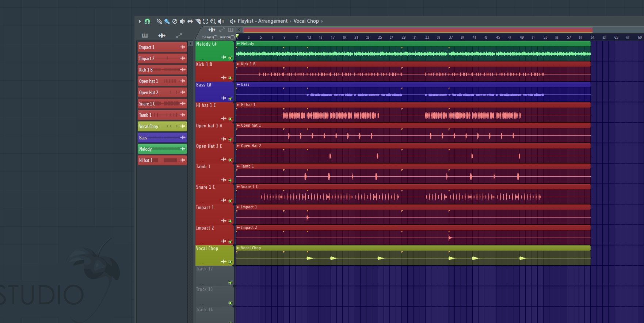Show audio clips tab in picker panel
Image resolution: width=644 pixels, height=323 pixels.
(162, 35)
